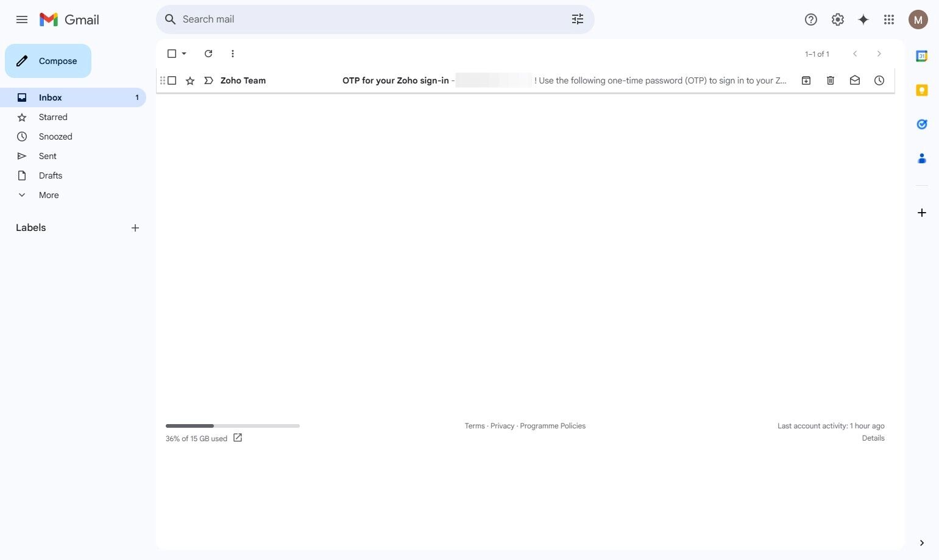Open the Terms link
The height and width of the screenshot is (560, 939).
(x=475, y=426)
